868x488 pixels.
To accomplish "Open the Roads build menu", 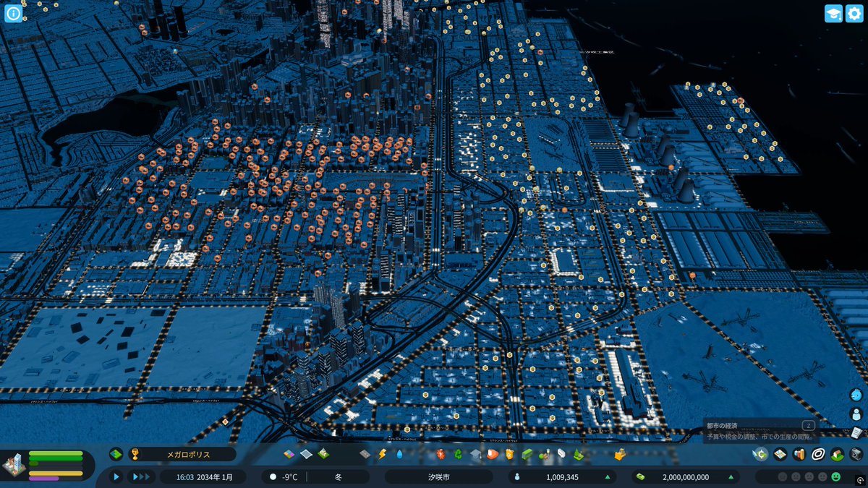I will 365,454.
